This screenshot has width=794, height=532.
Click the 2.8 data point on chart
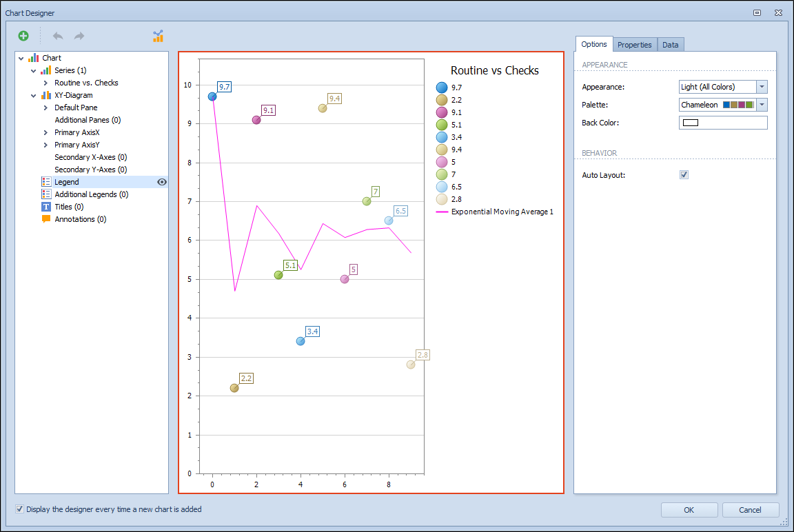[x=411, y=365]
